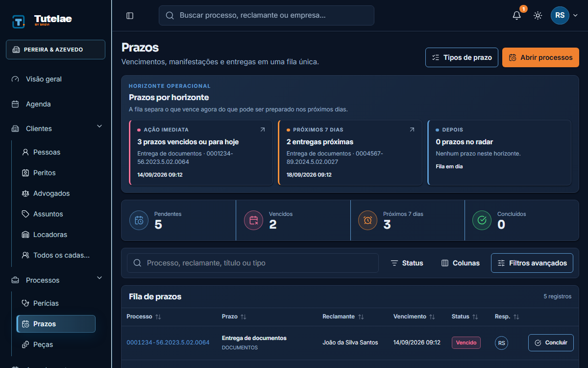Click the Entrega de documentos deadline title in row
The height and width of the screenshot is (368, 588).
[x=254, y=338]
